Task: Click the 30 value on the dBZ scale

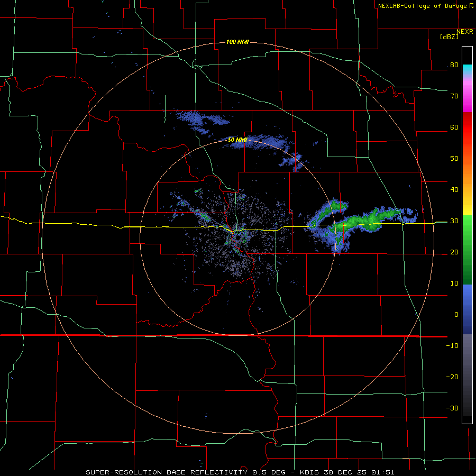Action: (x=454, y=221)
